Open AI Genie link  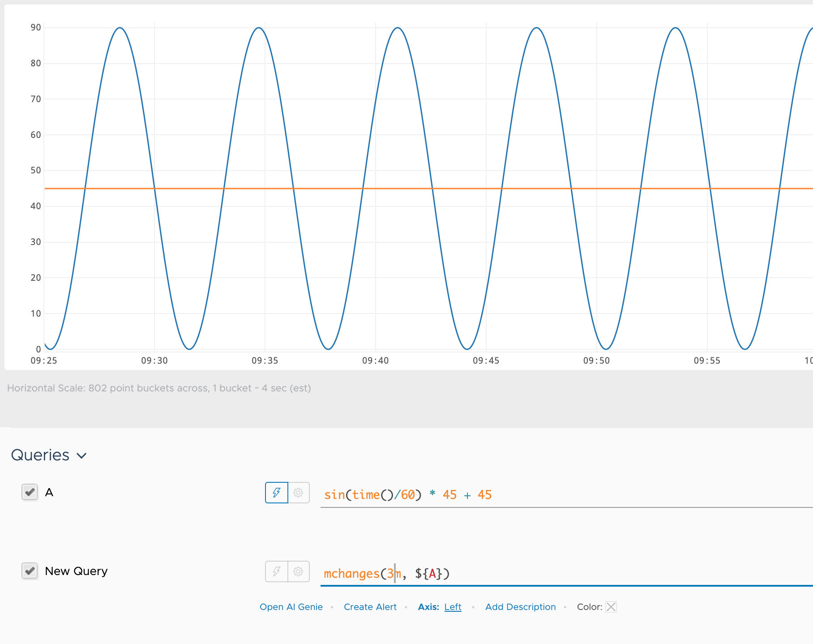[x=291, y=607]
